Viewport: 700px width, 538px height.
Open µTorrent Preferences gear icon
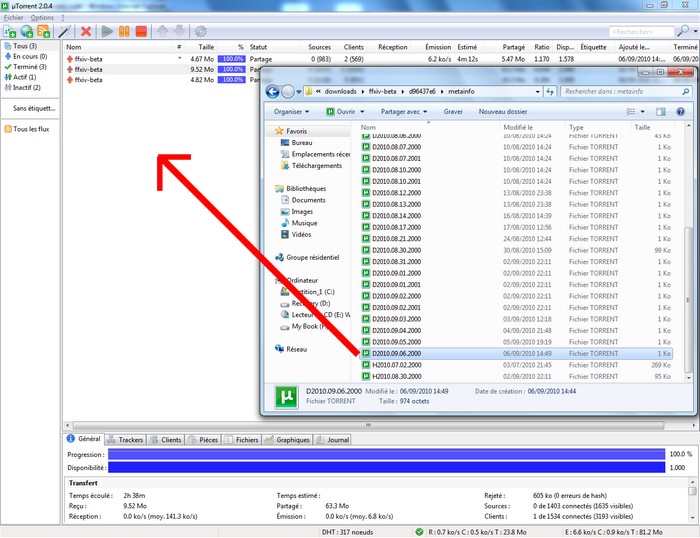(x=200, y=31)
